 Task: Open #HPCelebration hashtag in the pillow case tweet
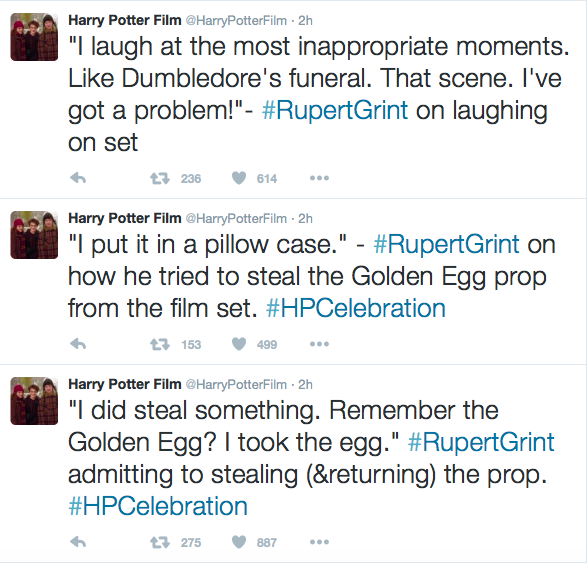point(356,308)
